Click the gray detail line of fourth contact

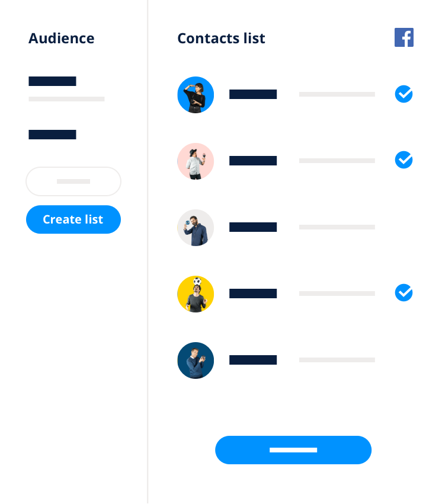tap(337, 294)
